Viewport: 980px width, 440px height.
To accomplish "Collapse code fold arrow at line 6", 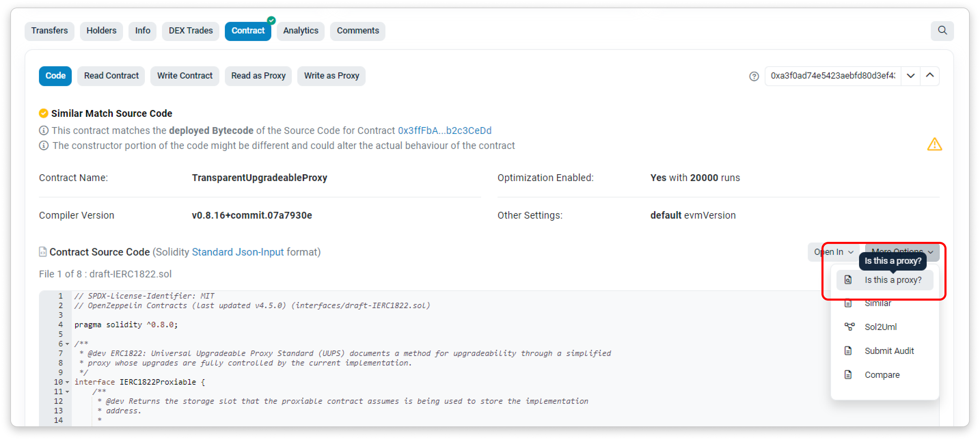I will [67, 344].
